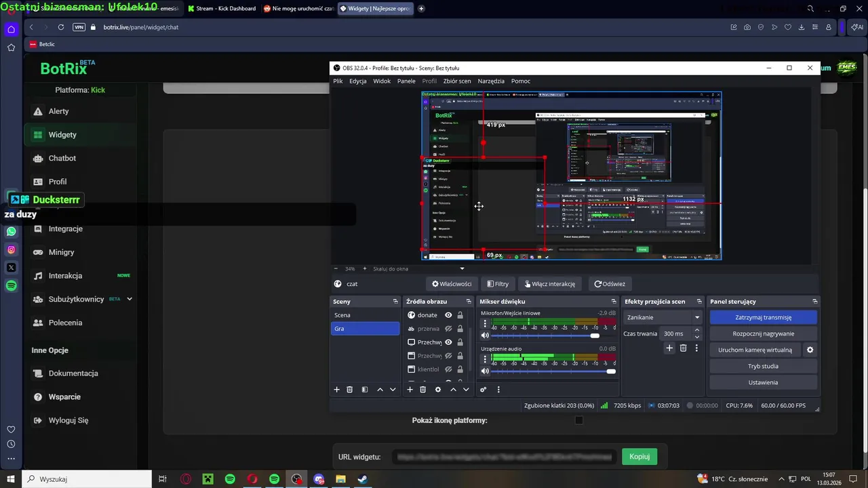Click Rozpocznij nagrywanie button
This screenshot has width=868, height=488.
tap(764, 333)
